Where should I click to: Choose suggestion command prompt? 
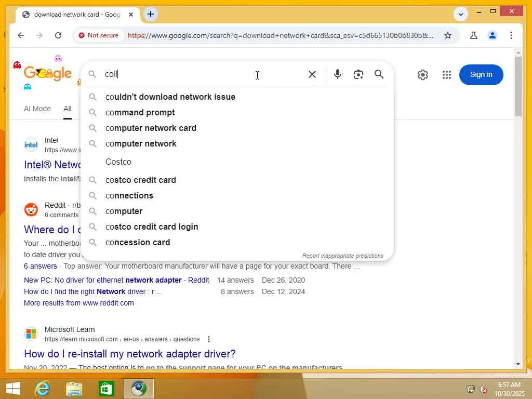237,112
